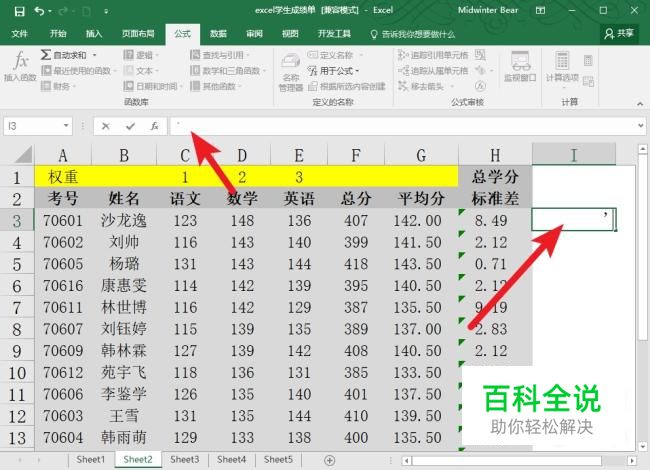Switch to the Sheet1 tab

point(91,460)
